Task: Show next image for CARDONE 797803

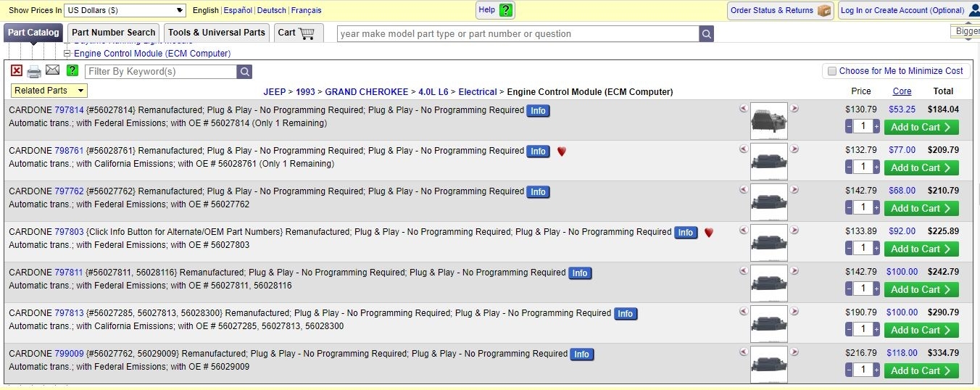Action: coord(794,231)
